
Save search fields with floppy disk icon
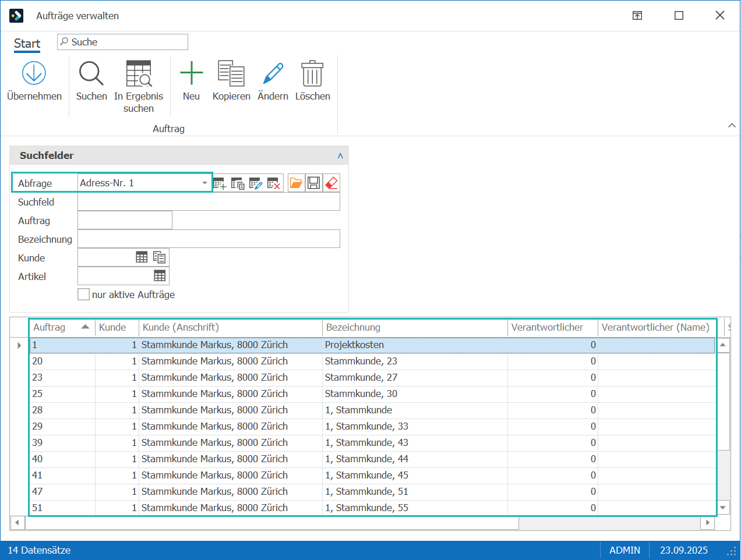point(313,183)
